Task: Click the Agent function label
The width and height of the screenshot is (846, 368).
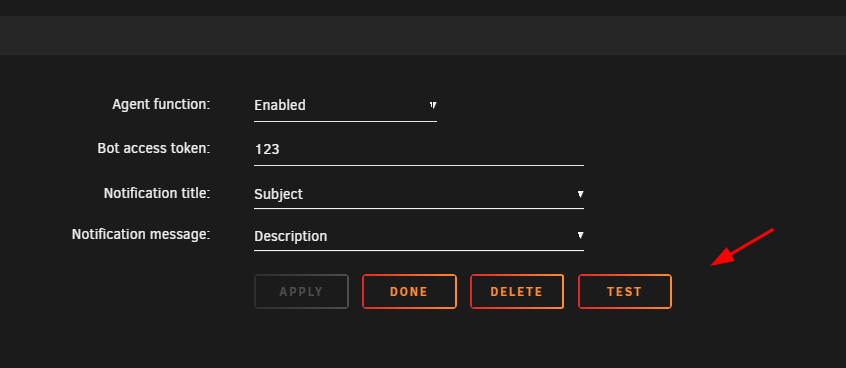Action: pos(161,104)
